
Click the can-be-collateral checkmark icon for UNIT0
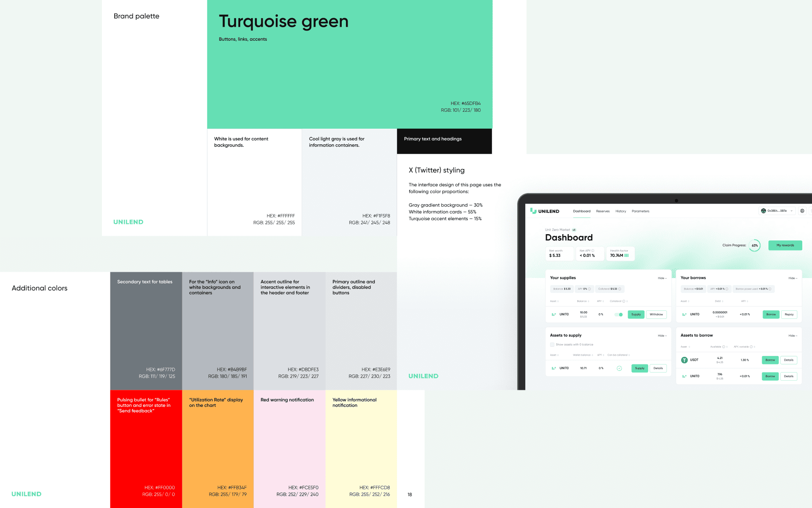[619, 368]
